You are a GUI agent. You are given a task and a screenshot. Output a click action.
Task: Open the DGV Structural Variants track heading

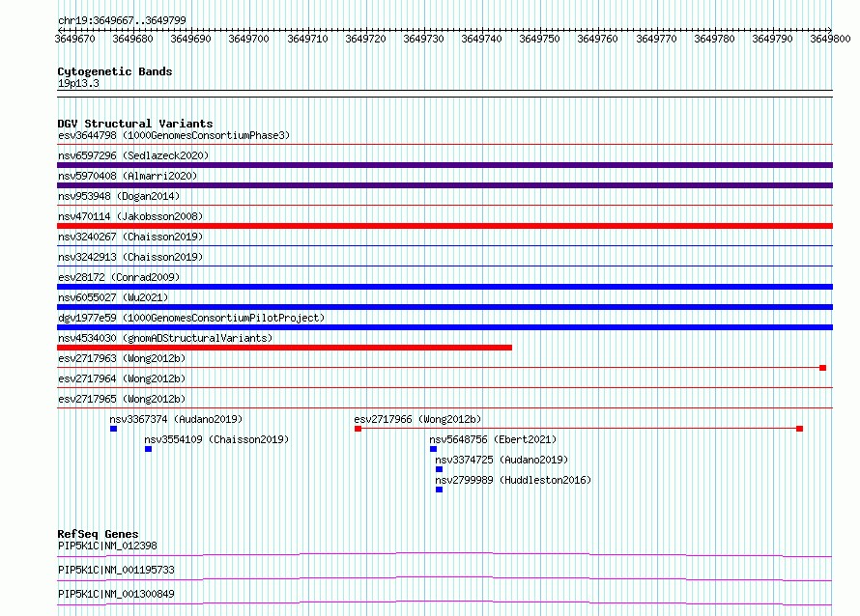click(135, 124)
